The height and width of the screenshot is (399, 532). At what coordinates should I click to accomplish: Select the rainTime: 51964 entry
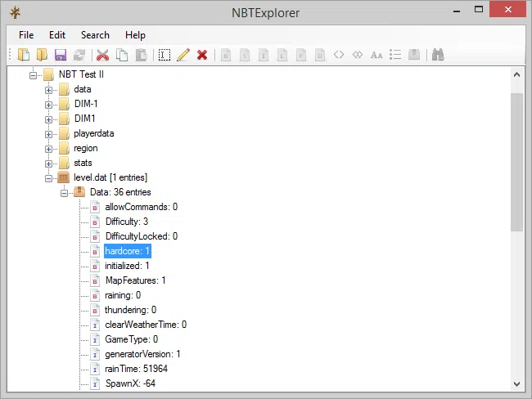click(x=131, y=369)
